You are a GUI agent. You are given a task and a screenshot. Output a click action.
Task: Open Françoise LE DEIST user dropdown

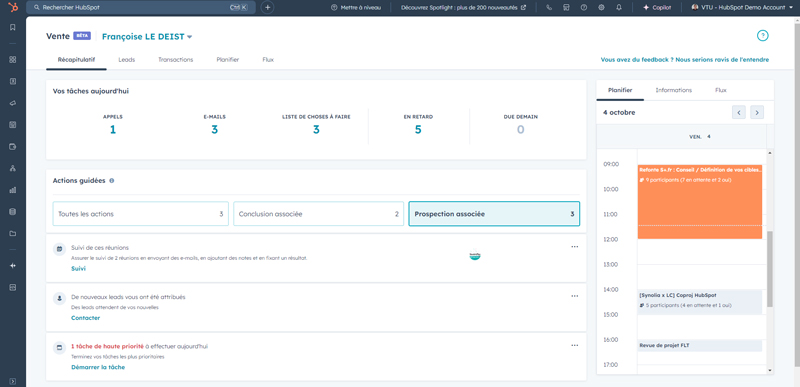pyautogui.click(x=147, y=37)
